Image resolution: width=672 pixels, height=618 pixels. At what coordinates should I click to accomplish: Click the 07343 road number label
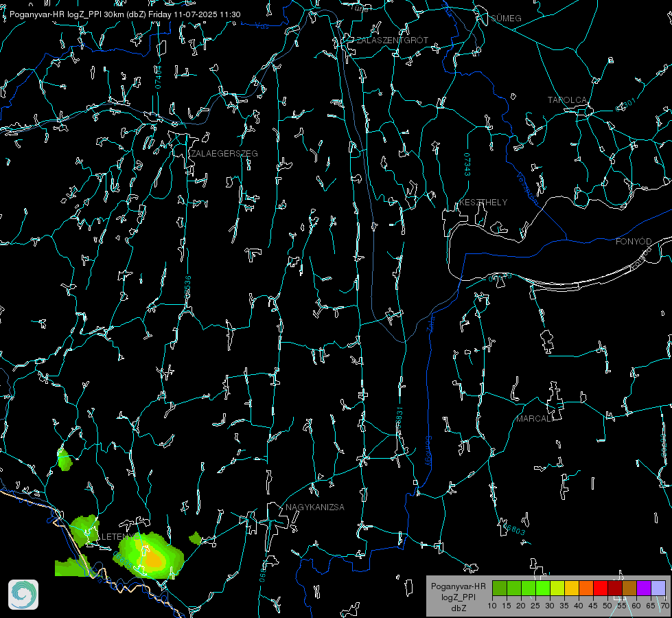pos(467,165)
